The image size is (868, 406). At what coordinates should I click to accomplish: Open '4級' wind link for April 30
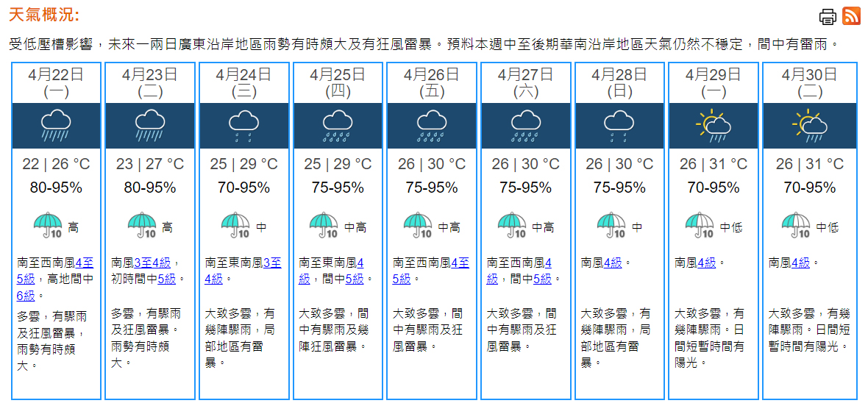coord(801,263)
